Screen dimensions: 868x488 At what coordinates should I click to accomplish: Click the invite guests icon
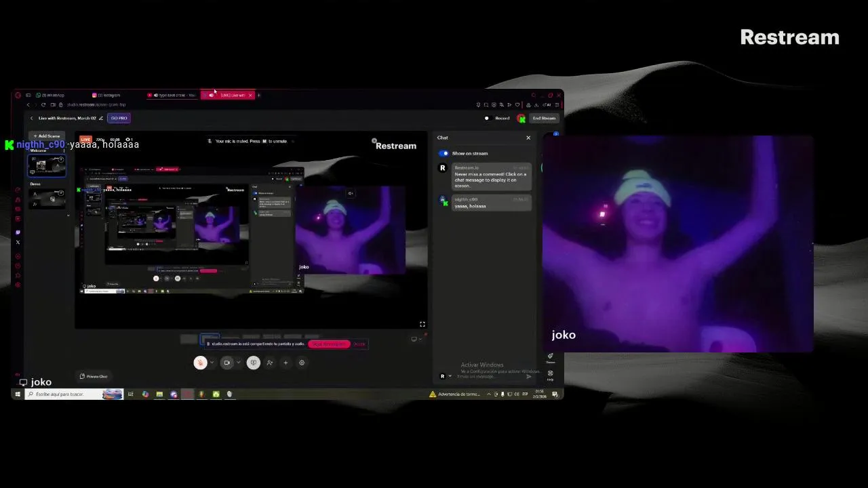click(x=269, y=363)
